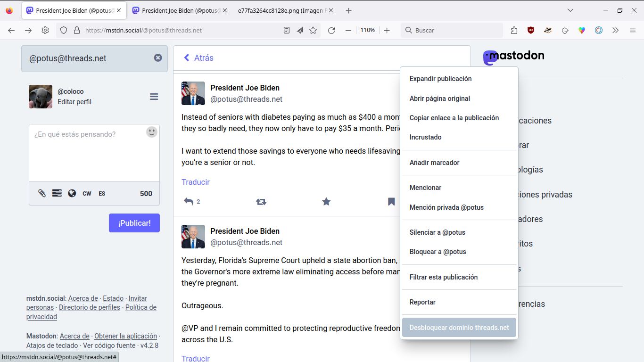Viewport: 644px width, 362px height.
Task: Open the first President Joe Biden browser tab
Action: [74, 10]
